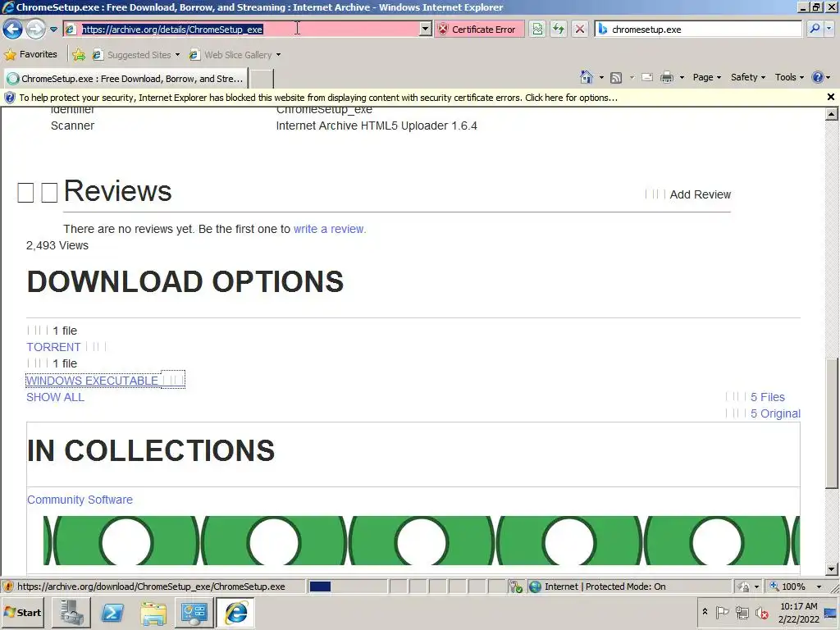The width and height of the screenshot is (840, 630).
Task: Open the Community Software collection
Action: [80, 500]
